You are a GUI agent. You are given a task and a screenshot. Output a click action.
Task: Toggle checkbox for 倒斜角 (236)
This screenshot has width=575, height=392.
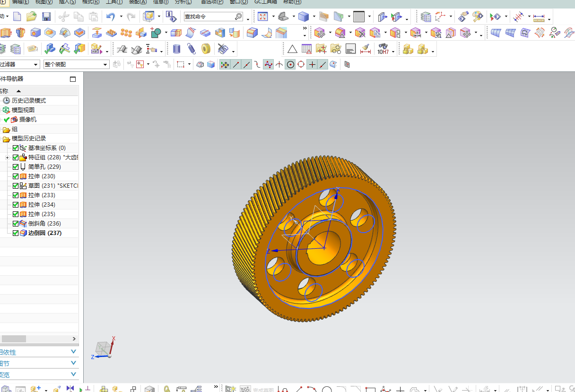16,224
